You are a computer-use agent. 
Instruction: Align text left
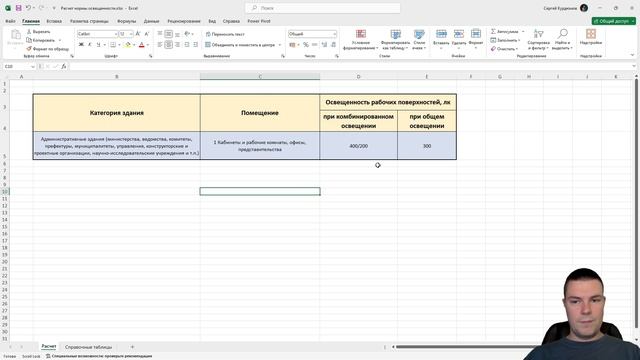click(x=160, y=44)
